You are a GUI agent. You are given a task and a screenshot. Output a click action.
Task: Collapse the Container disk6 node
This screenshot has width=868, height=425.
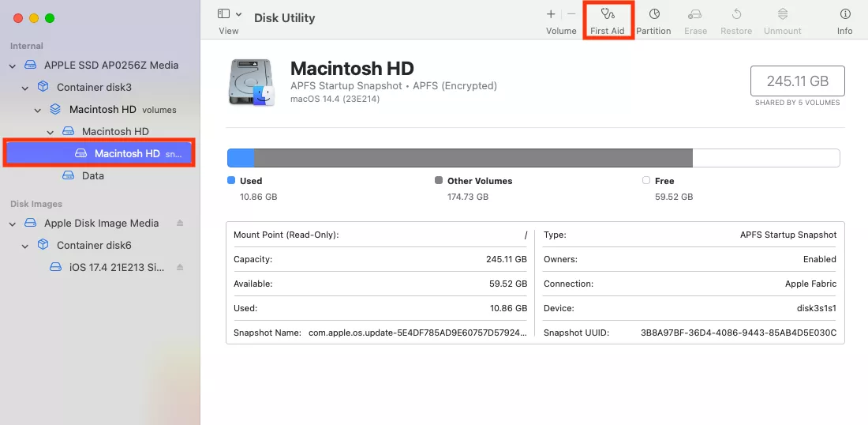(x=25, y=246)
